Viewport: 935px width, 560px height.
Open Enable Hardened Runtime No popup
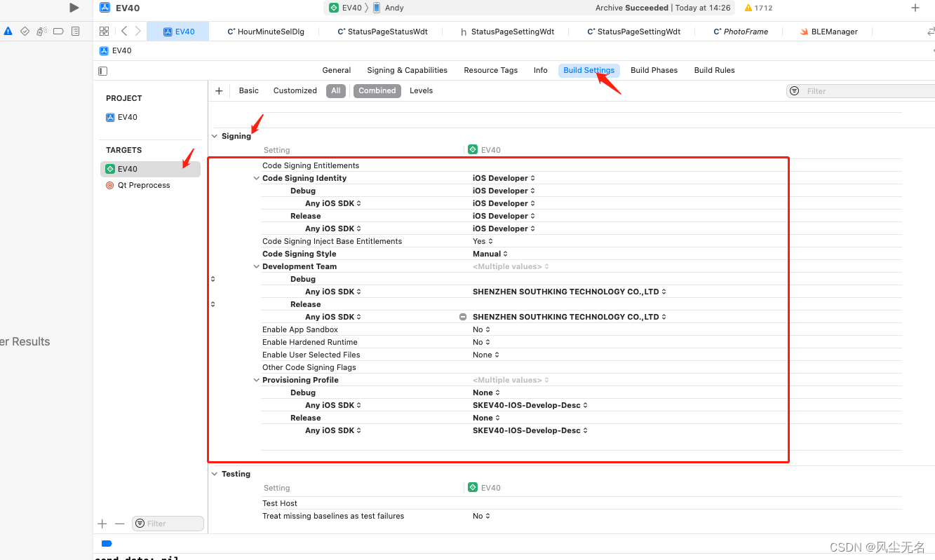(481, 342)
